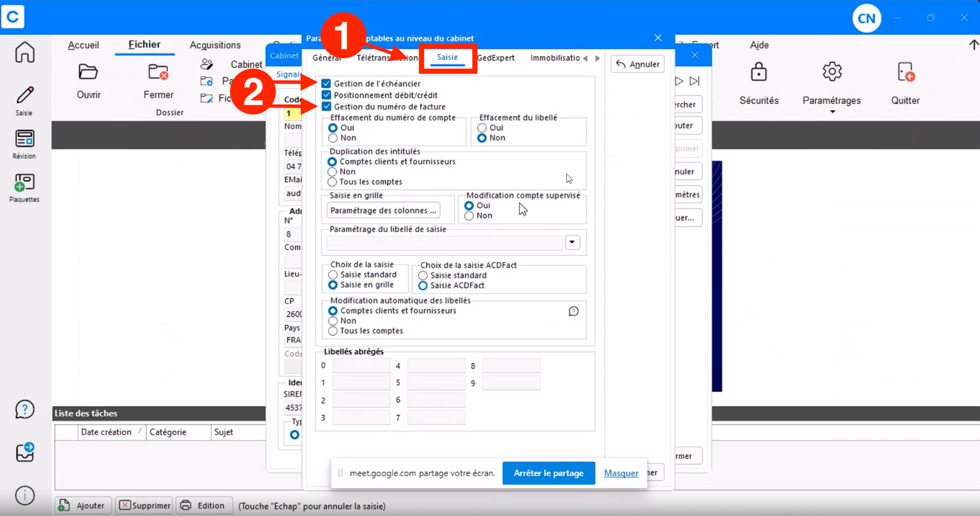Open the Saisie pencil icon in sidebar

pyautogui.click(x=25, y=95)
